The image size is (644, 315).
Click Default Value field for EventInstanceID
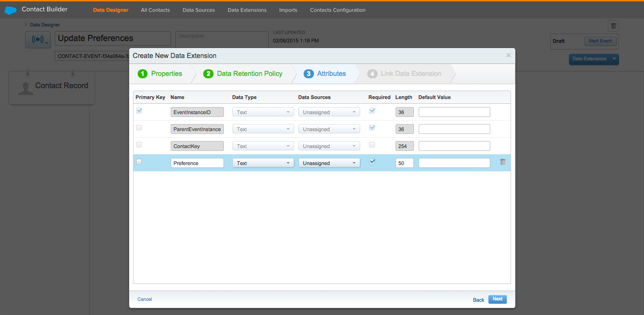pyautogui.click(x=454, y=112)
